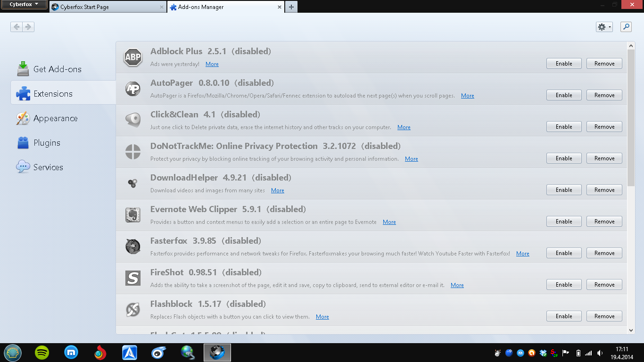Open the gear tools dropdown

pos(604,27)
